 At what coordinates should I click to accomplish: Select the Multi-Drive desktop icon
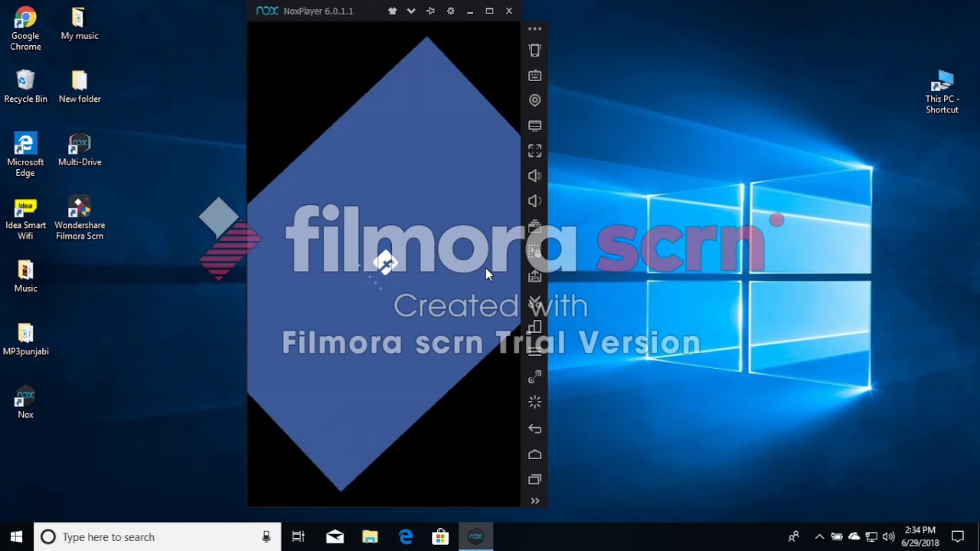point(80,150)
